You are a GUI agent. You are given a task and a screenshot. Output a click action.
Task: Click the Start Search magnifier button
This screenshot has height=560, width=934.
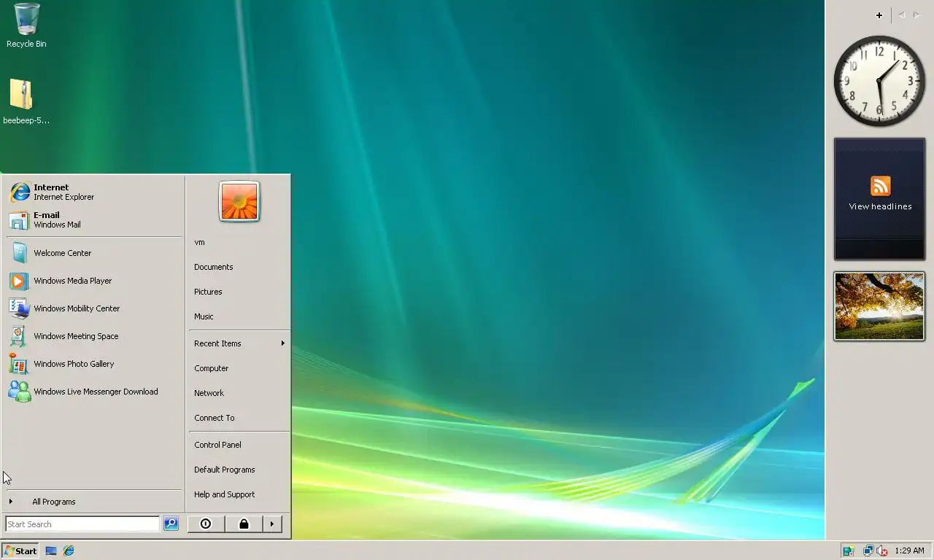[x=171, y=524]
